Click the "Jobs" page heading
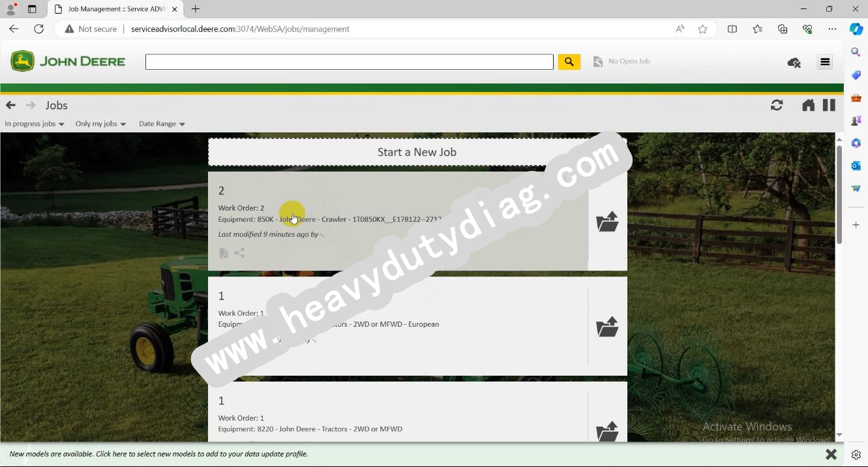 pyautogui.click(x=57, y=105)
